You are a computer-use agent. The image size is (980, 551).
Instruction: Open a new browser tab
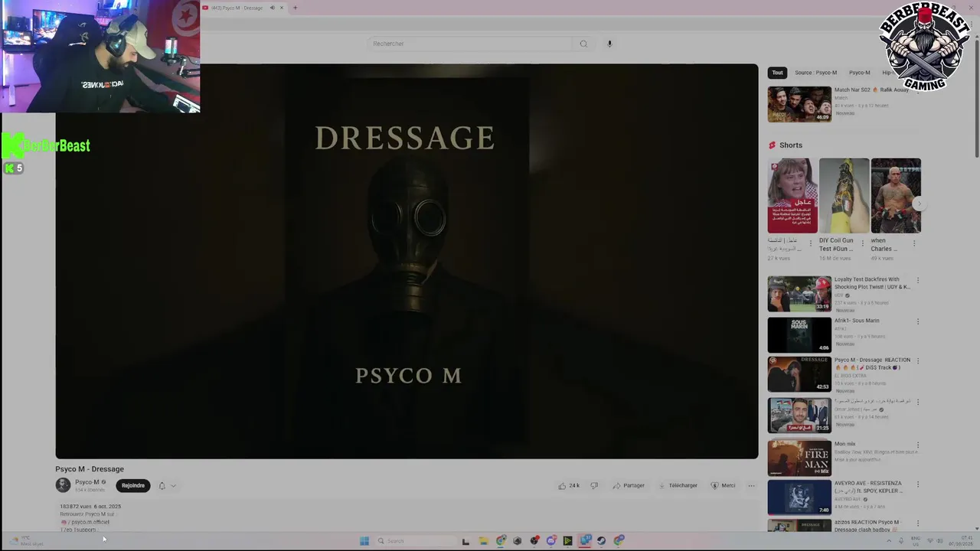tap(295, 8)
